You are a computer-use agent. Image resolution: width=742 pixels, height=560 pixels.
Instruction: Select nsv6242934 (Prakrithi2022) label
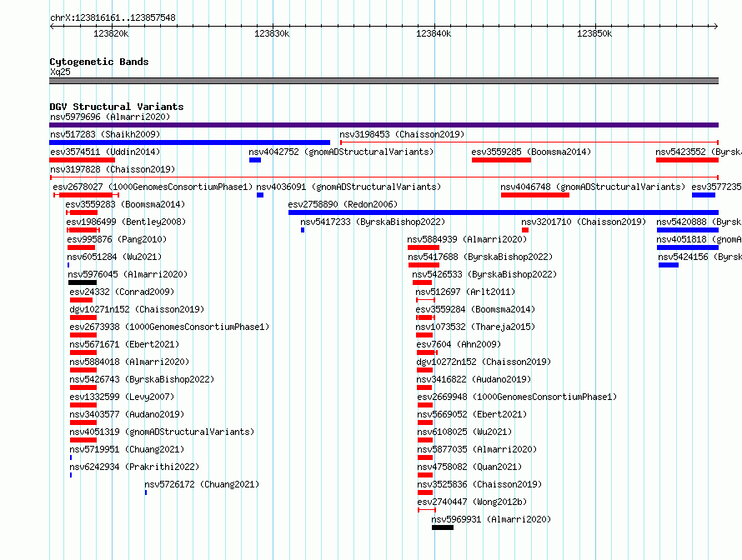134,467
